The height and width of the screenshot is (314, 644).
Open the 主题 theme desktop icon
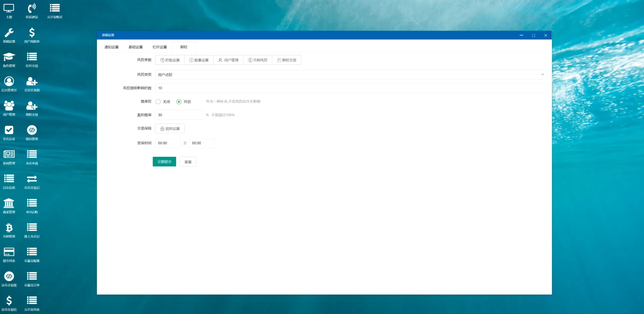point(9,11)
